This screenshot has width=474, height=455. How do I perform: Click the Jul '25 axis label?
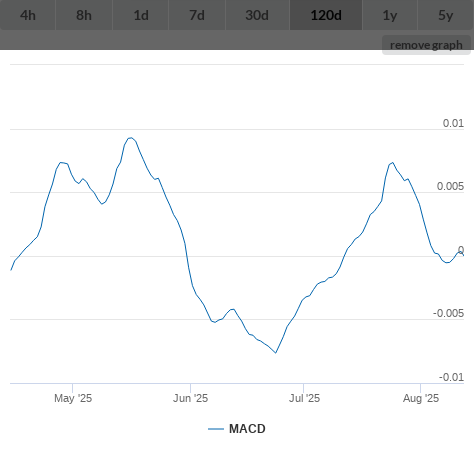coord(304,398)
